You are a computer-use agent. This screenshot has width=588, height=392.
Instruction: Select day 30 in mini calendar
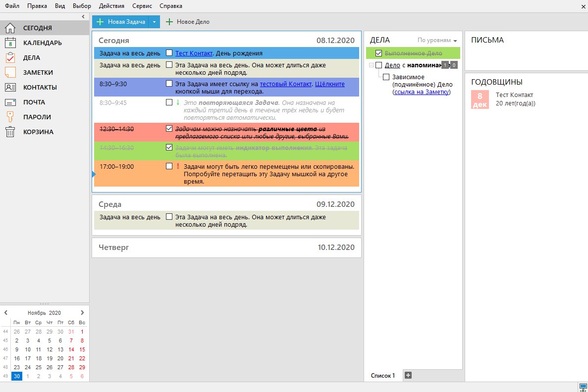tap(16, 376)
